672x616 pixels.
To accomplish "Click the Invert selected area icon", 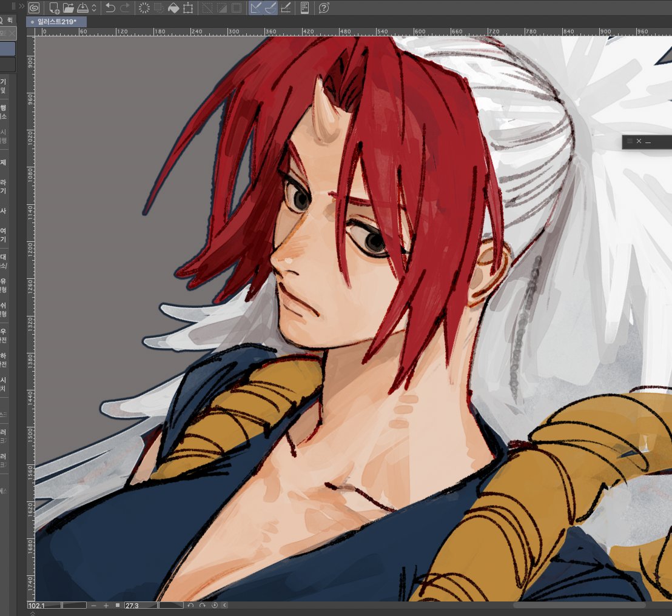I will (222, 8).
